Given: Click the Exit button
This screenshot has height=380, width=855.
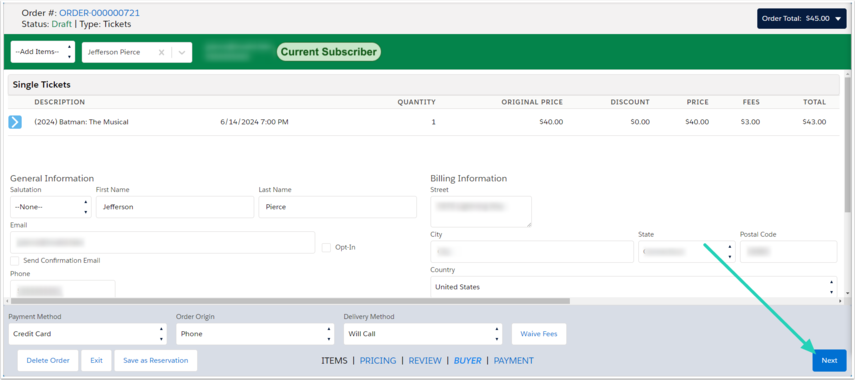Looking at the screenshot, I should (97, 360).
